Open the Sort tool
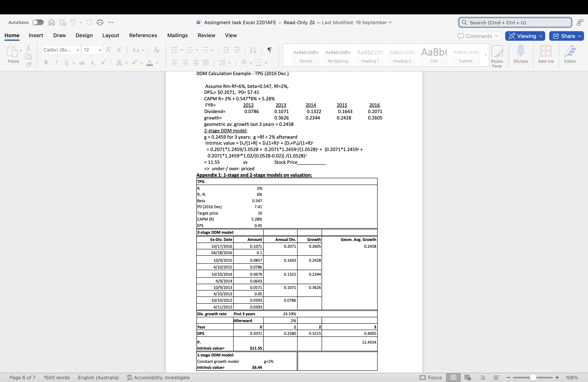The height and width of the screenshot is (382, 588). click(x=252, y=50)
